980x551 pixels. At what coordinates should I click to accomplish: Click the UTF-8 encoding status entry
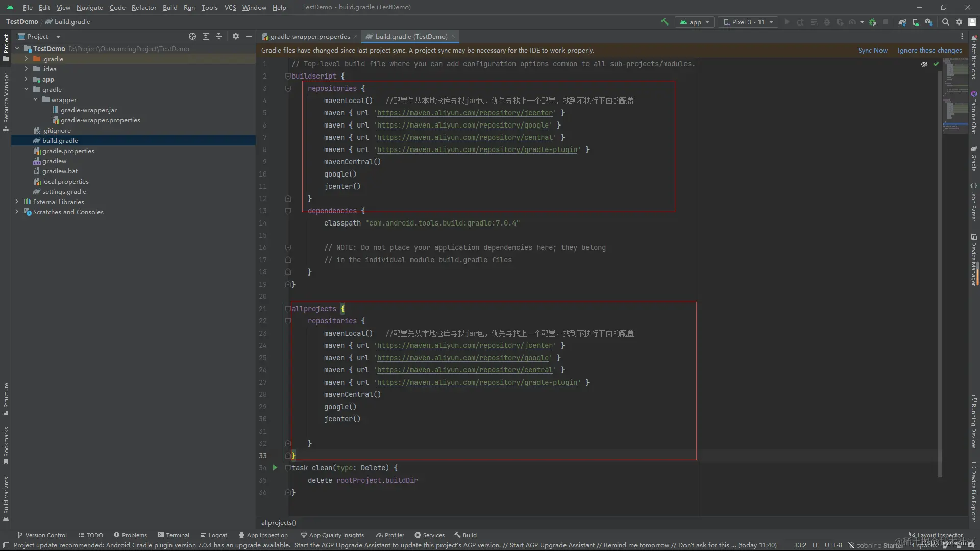click(x=833, y=545)
